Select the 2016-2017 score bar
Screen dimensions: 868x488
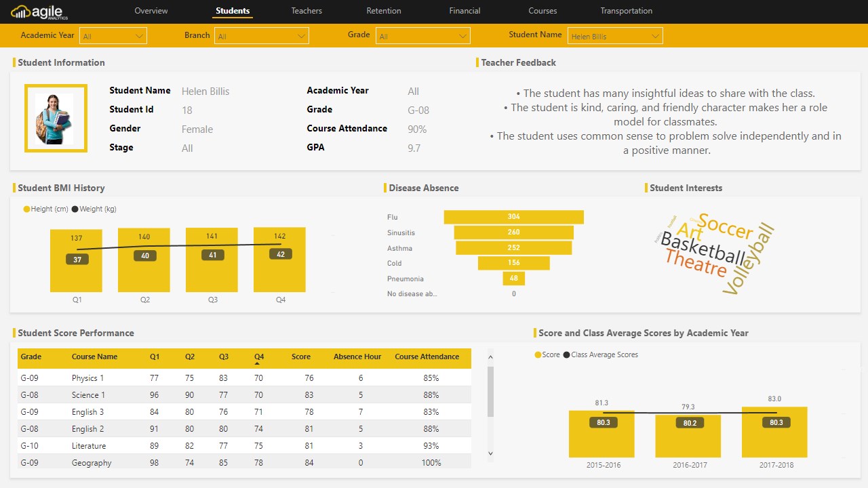688,436
